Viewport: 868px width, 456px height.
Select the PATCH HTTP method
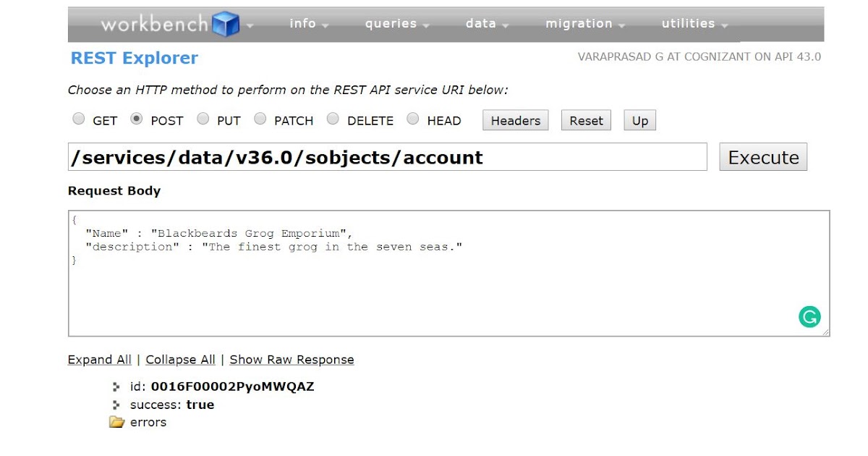click(x=260, y=119)
